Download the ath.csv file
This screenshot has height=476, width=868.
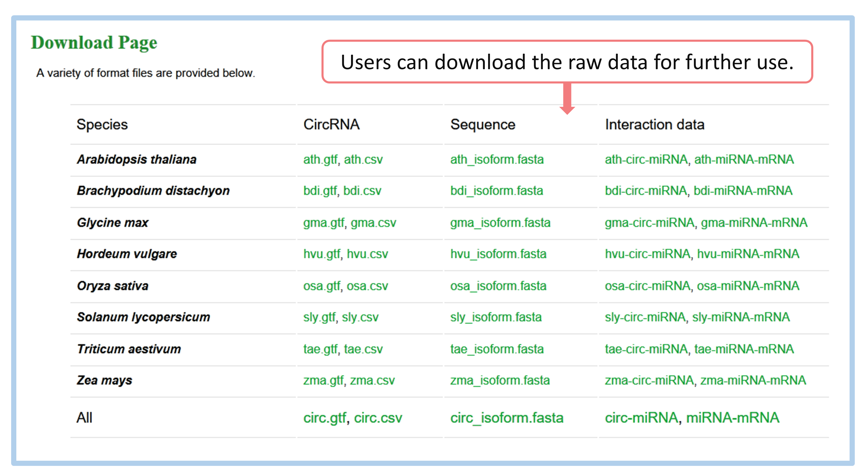click(x=363, y=159)
